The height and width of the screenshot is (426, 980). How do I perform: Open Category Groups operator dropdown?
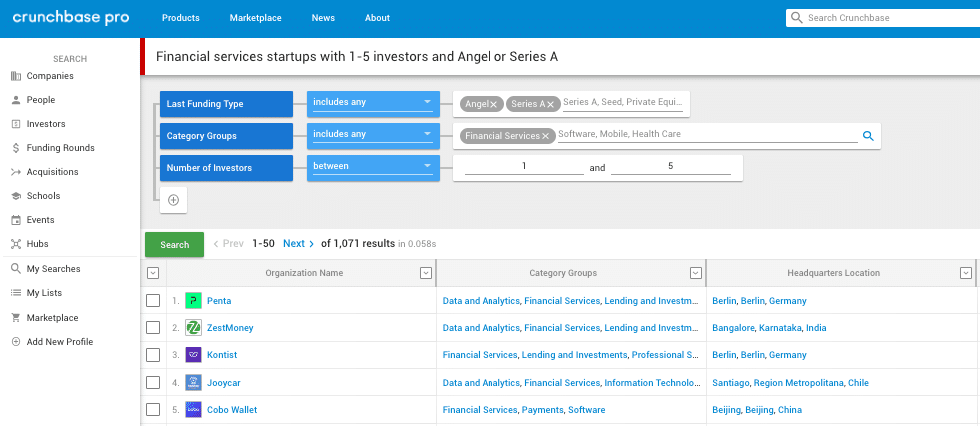pyautogui.click(x=373, y=136)
